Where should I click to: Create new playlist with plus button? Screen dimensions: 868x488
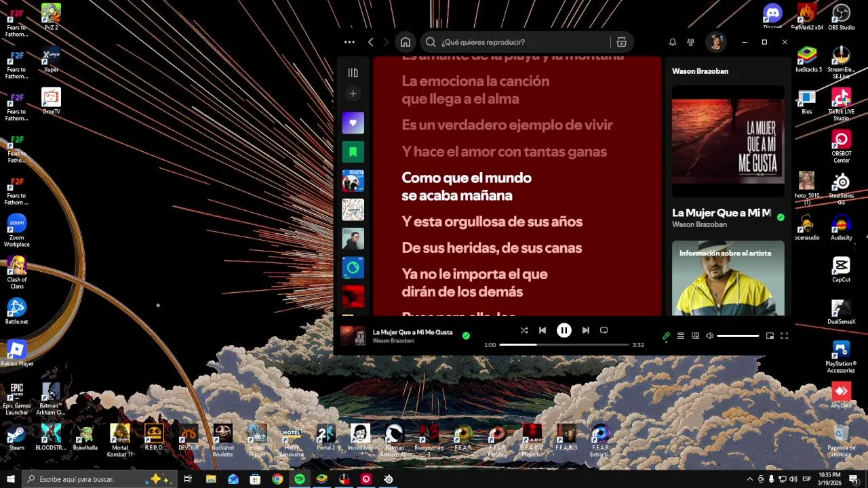353,94
